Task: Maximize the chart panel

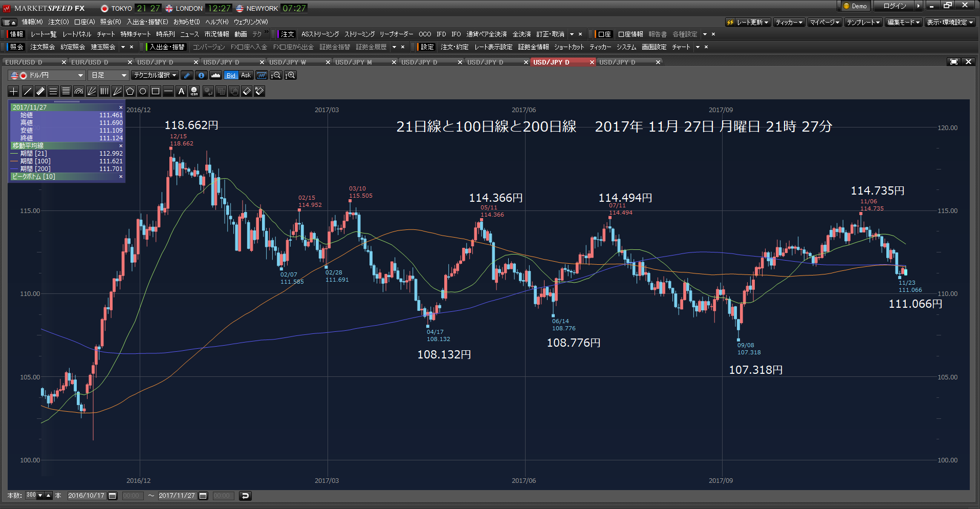Action: click(x=954, y=62)
